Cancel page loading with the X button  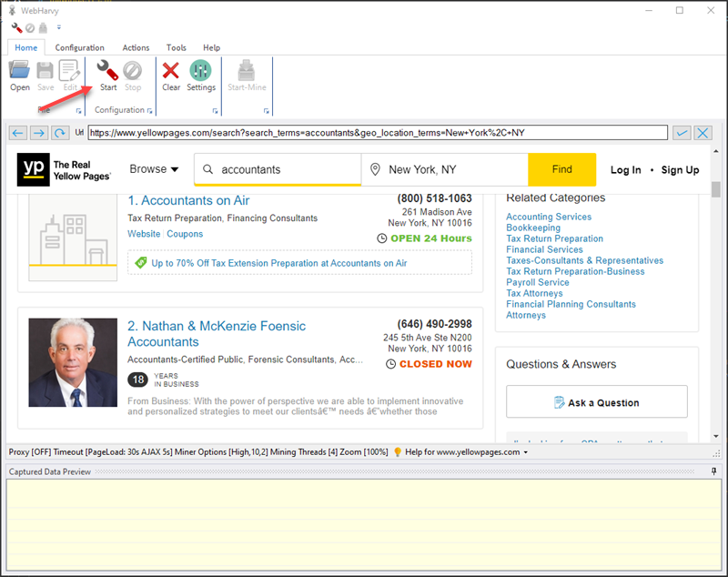pos(703,133)
